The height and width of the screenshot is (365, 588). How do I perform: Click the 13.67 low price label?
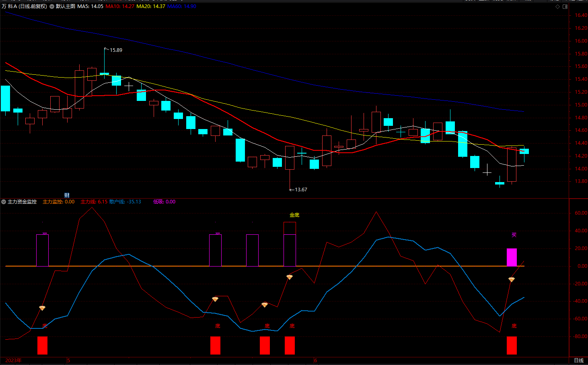(301, 190)
